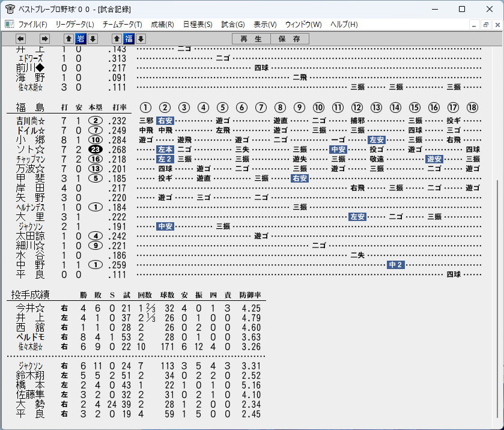Open the 日程表(S) menu
Screen dimensions: 504x430
[x=198, y=25]
